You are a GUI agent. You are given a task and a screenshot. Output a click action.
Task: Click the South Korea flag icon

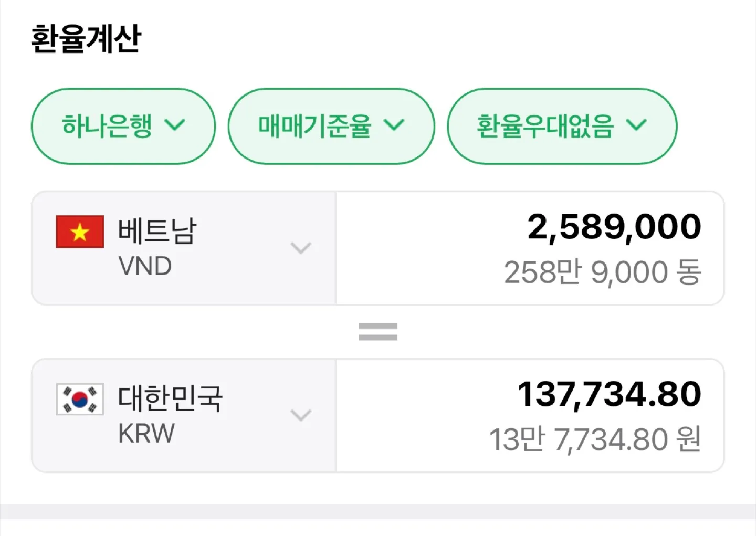(x=80, y=399)
